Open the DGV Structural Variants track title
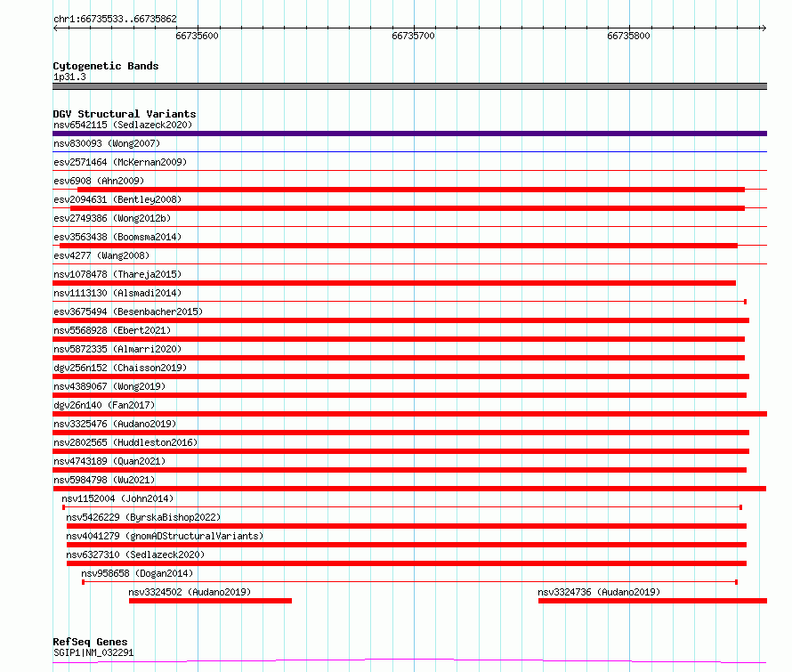Screen dimensions: 792x672 click(x=125, y=114)
